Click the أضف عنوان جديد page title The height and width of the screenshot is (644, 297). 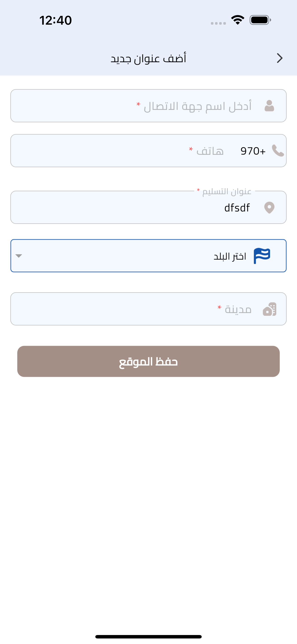(148, 59)
